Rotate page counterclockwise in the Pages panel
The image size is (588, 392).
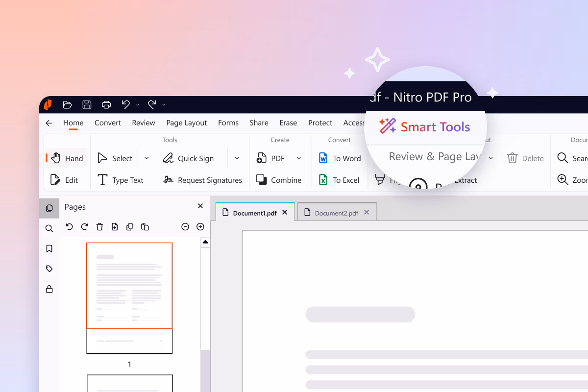click(69, 226)
